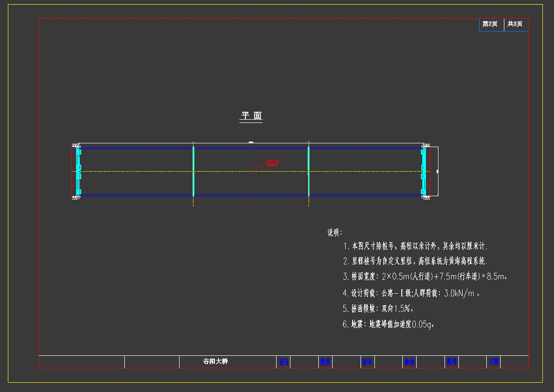
Task: Click the second cyan pier on the right
Action: [309, 171]
